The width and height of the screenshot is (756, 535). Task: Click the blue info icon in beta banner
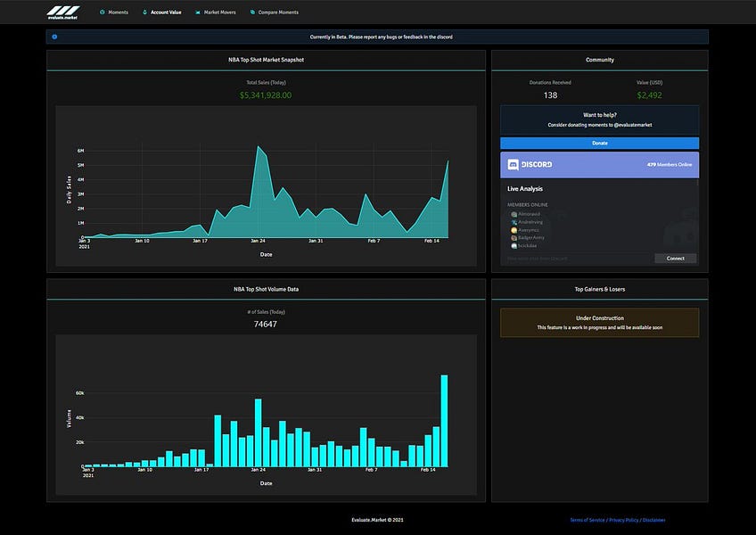click(x=54, y=37)
